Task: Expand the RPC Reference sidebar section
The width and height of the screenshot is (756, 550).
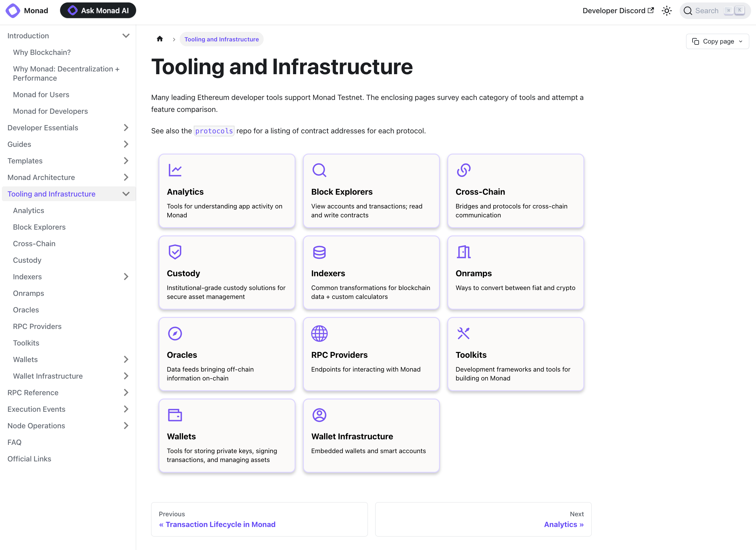Action: (126, 393)
